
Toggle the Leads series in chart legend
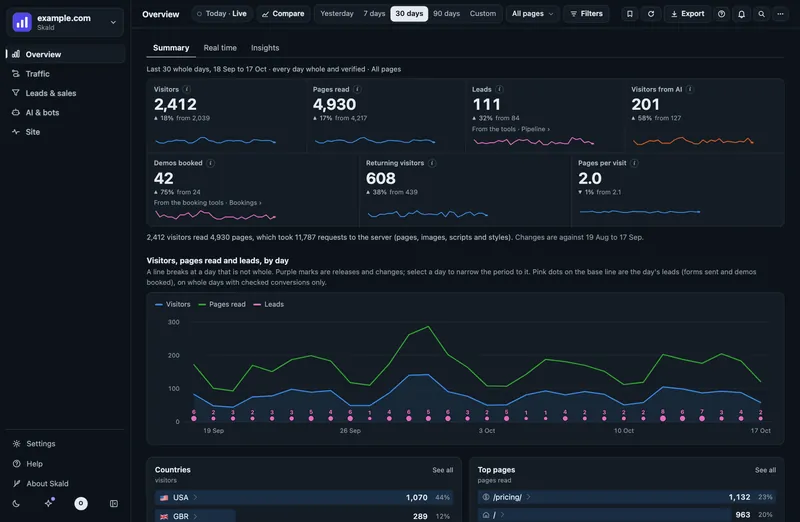coord(268,304)
